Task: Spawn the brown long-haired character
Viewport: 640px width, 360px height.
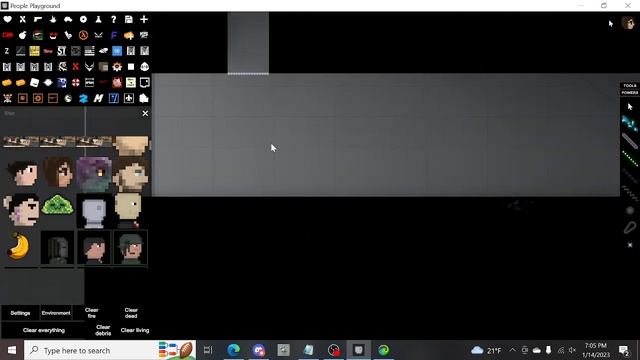Action: click(x=58, y=172)
